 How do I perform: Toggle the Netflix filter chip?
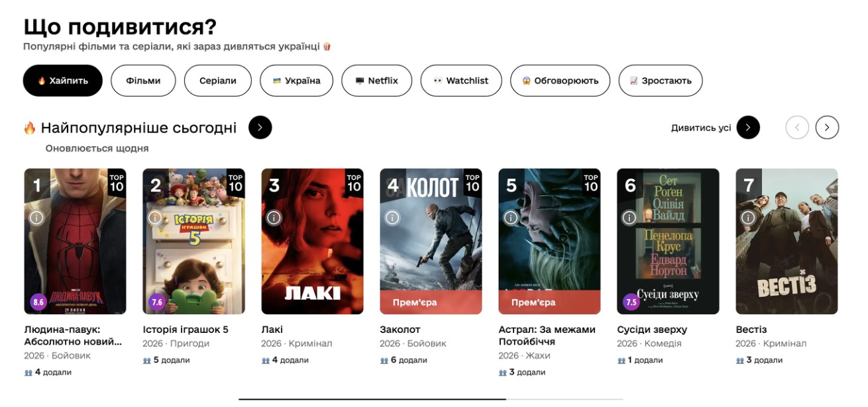(377, 81)
